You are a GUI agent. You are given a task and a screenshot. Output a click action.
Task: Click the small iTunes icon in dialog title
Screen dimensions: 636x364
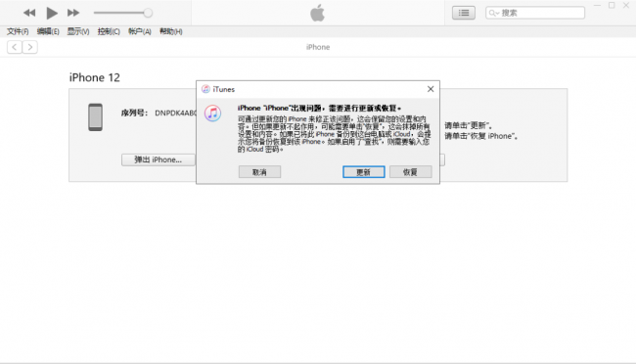point(205,89)
